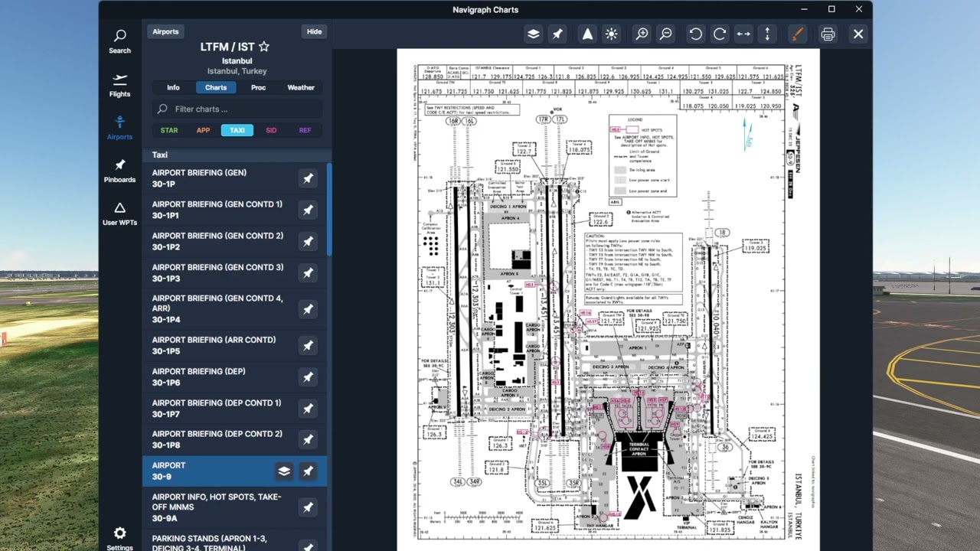Open User WPTs in the sidebar
Screen dimensions: 980x551
[x=119, y=214]
